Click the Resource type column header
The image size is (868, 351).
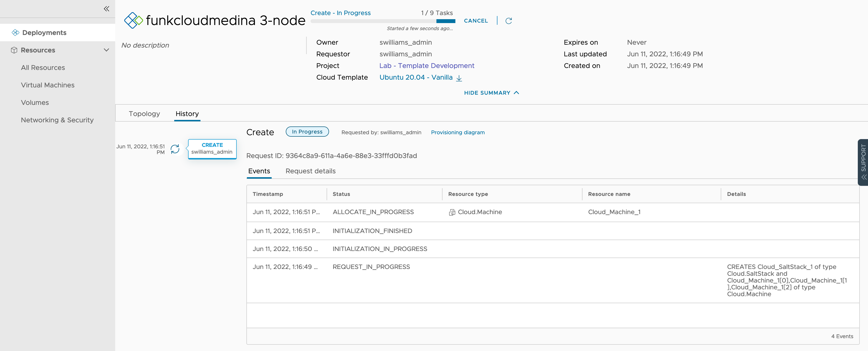click(x=468, y=194)
